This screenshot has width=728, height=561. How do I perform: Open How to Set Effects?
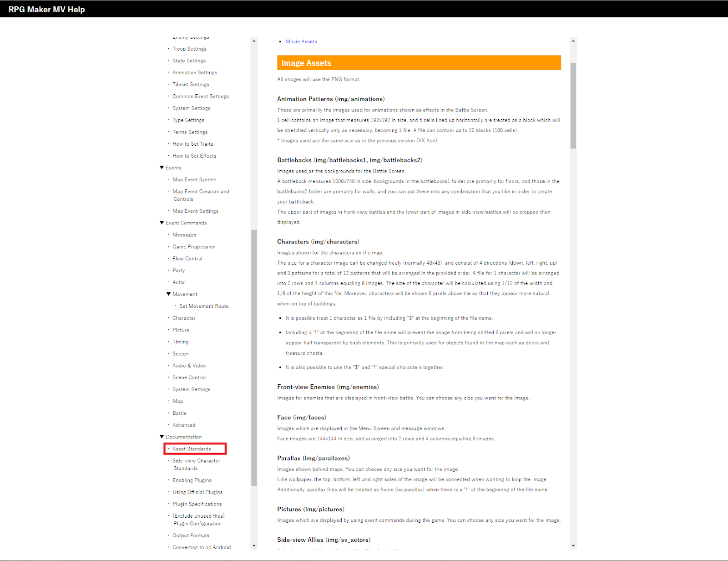pos(194,156)
